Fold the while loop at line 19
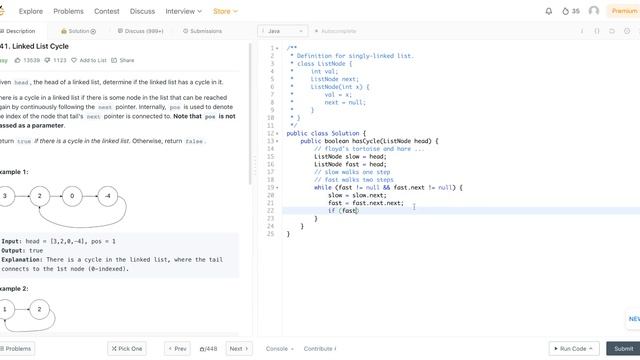This screenshot has width=640, height=360. click(x=278, y=188)
